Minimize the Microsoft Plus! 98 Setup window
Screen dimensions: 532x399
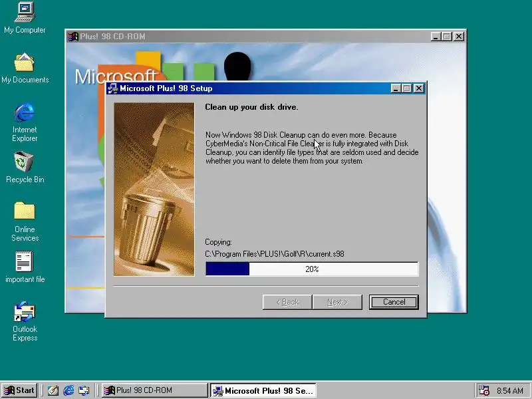point(396,88)
